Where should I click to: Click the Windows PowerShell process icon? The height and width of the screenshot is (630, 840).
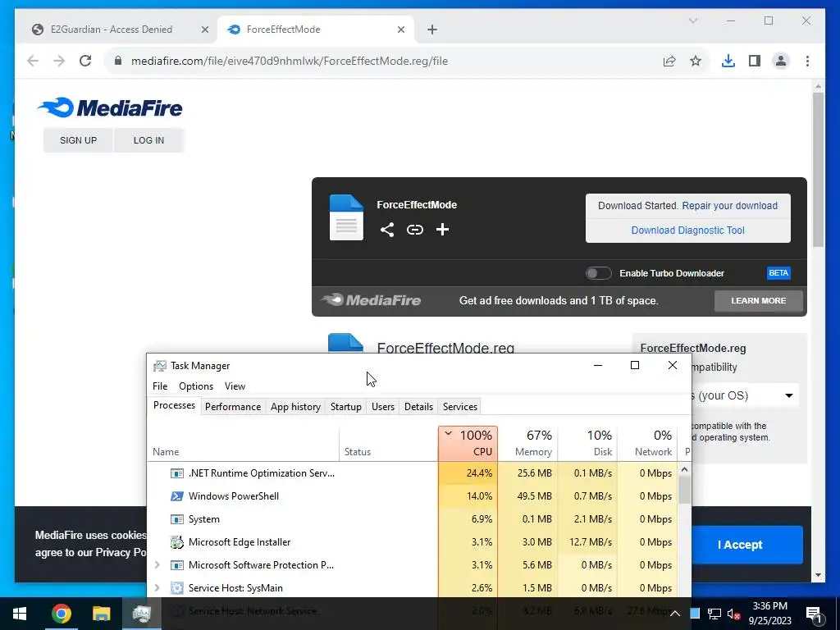(x=177, y=496)
